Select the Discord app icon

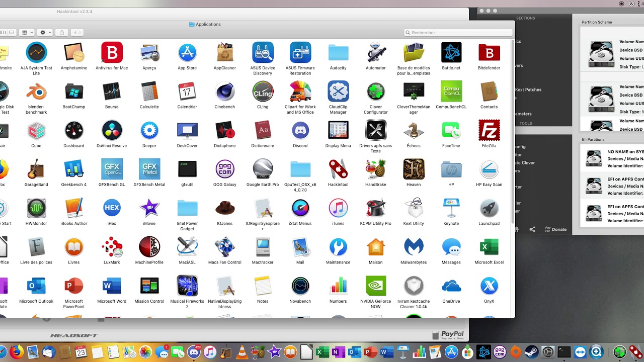tap(300, 131)
